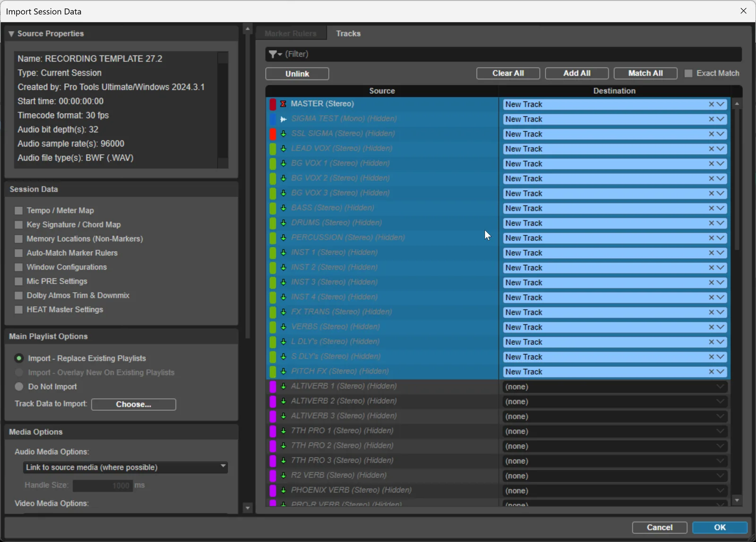
Task: Clear destination X for BASS row
Action: coord(711,208)
